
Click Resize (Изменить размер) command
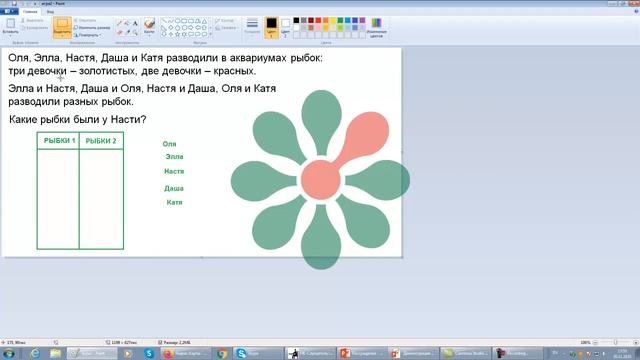(x=92, y=28)
